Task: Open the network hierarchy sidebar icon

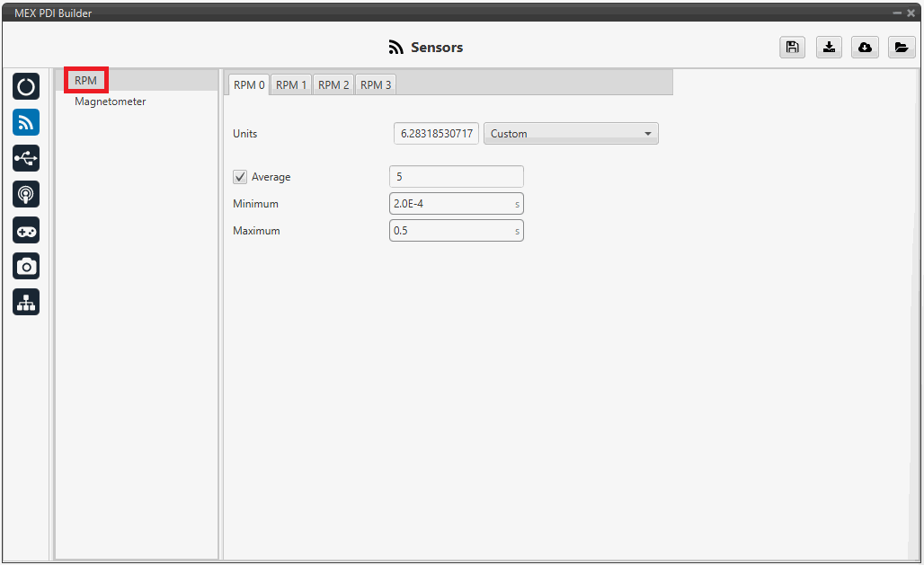Action: coord(26,303)
